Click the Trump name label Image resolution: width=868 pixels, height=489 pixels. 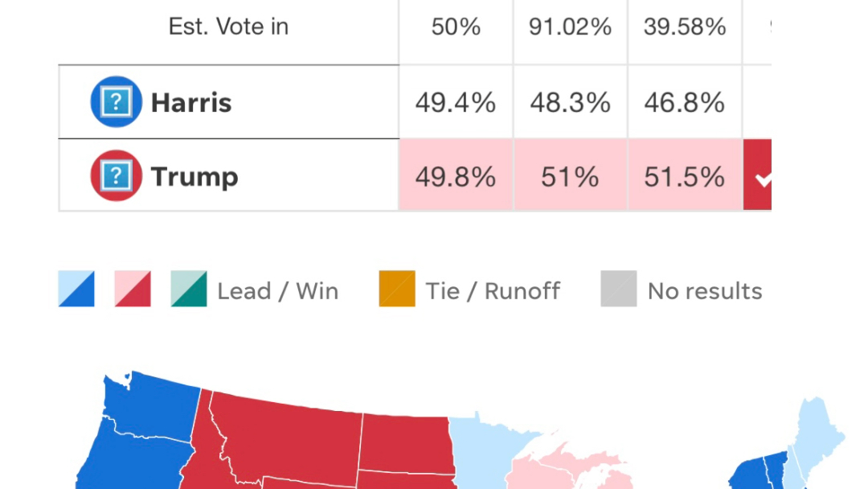[194, 177]
